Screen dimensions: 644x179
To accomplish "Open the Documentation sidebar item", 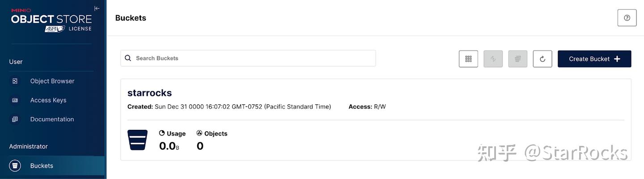I will click(52, 119).
